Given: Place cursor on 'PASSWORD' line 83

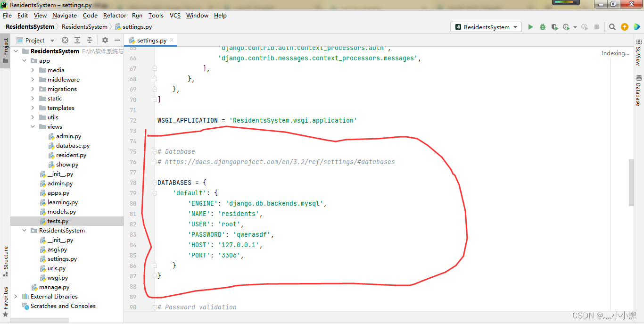Looking at the screenshot, I should point(231,234).
